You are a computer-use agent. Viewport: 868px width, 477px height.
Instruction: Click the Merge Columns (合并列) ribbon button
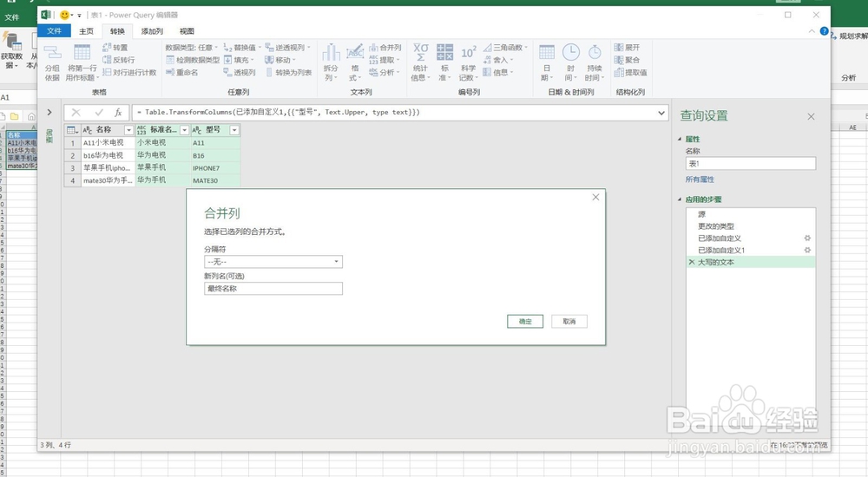(385, 48)
